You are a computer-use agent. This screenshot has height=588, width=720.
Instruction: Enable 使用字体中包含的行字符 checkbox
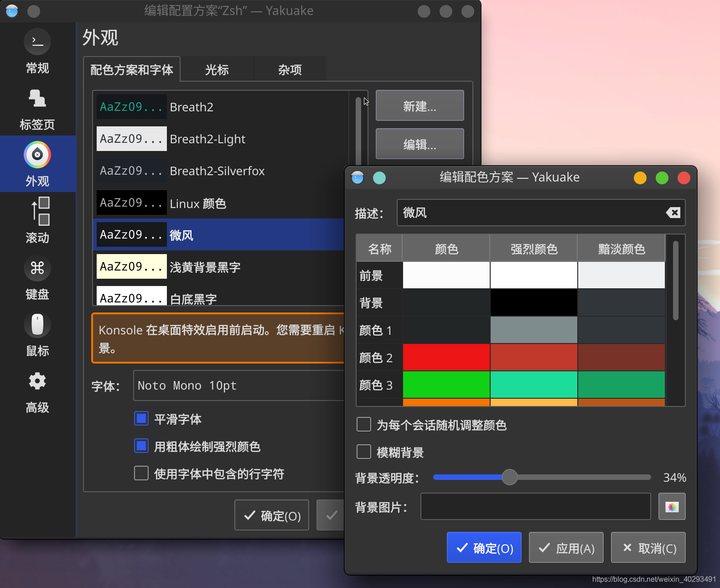tap(141, 473)
